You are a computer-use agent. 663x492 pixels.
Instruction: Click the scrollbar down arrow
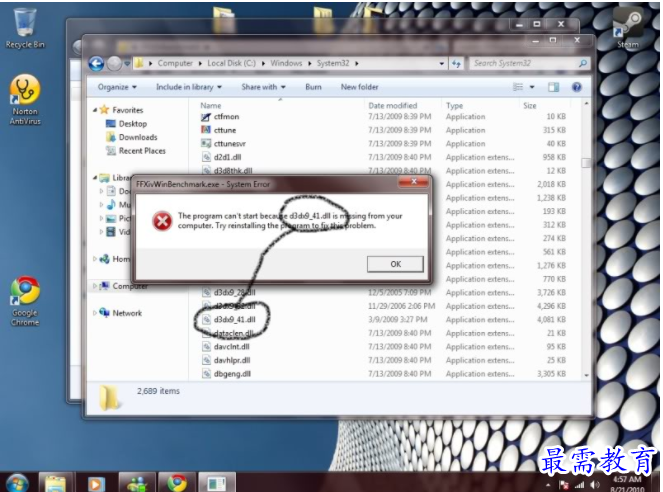click(x=586, y=375)
